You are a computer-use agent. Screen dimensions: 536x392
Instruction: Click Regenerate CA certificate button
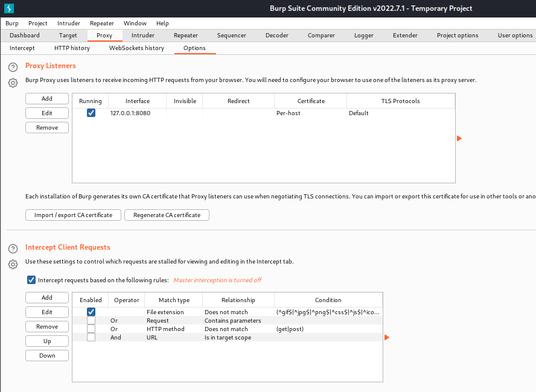click(x=167, y=215)
